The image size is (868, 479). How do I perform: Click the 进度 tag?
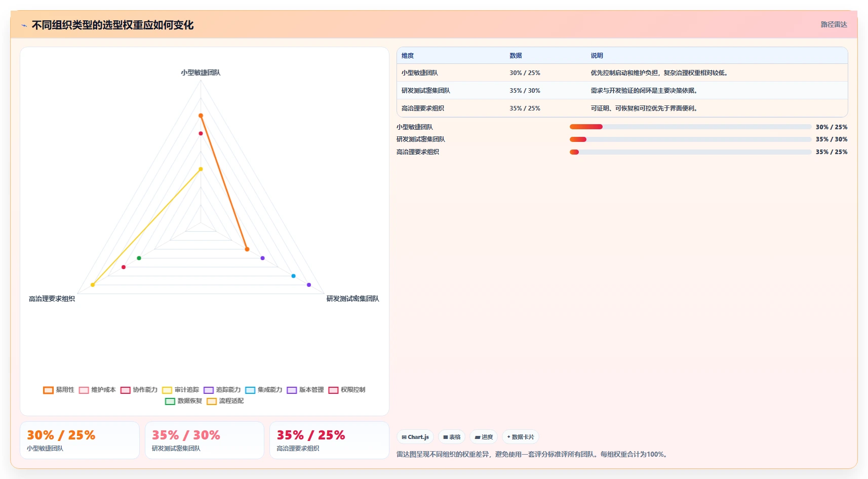[x=484, y=437]
